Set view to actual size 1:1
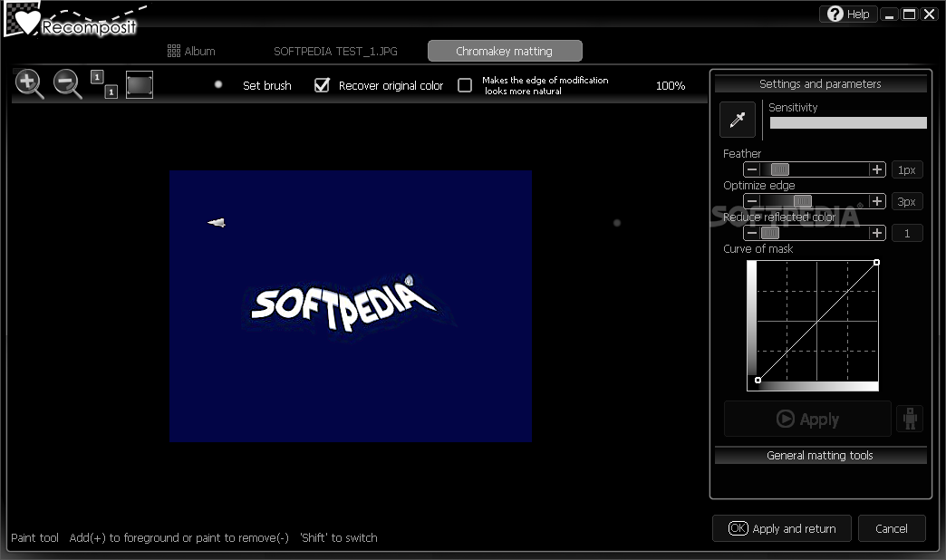 pos(104,84)
